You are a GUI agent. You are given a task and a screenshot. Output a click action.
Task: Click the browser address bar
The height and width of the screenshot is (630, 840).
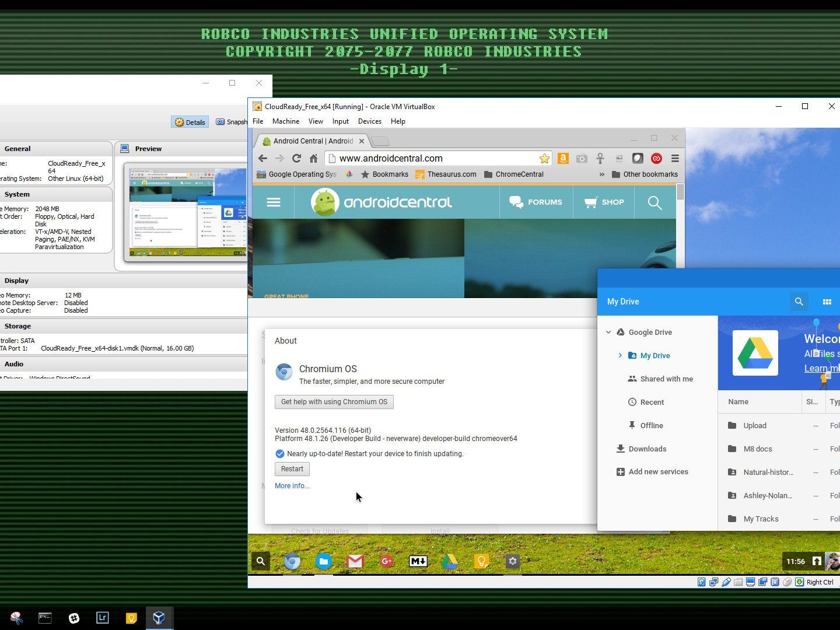point(432,158)
